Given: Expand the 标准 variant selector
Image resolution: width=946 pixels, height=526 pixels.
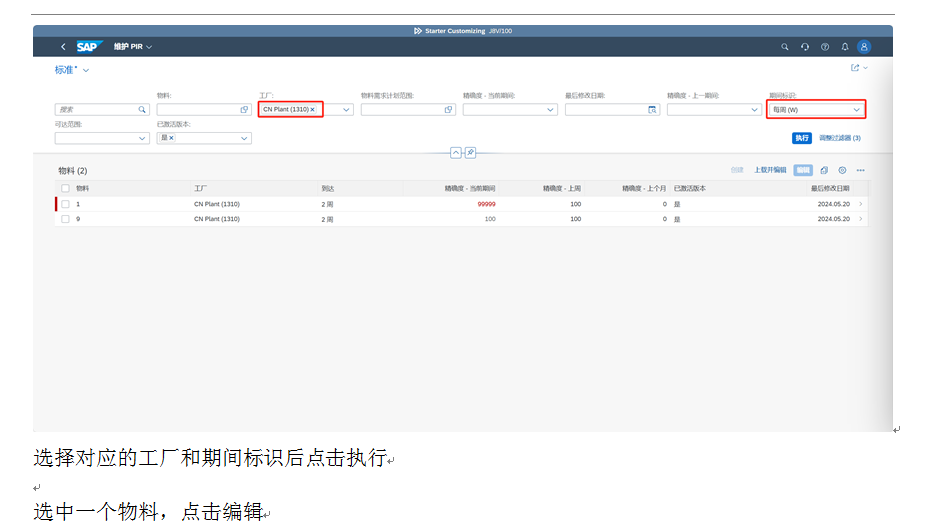Looking at the screenshot, I should click(86, 70).
